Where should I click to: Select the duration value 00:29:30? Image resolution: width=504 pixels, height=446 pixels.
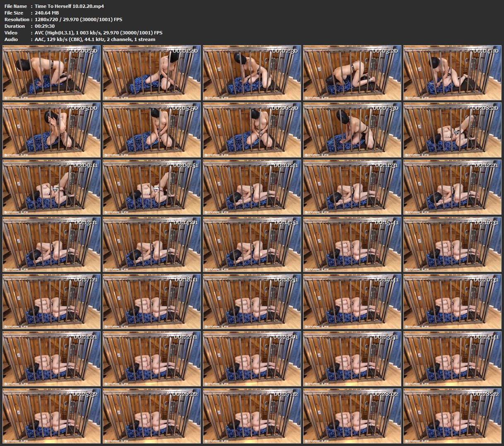45,26
